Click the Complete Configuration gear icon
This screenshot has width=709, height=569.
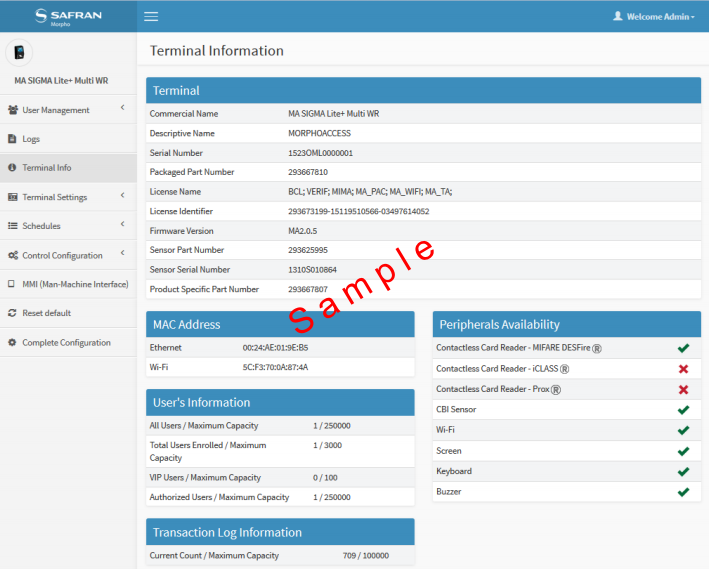tap(12, 342)
